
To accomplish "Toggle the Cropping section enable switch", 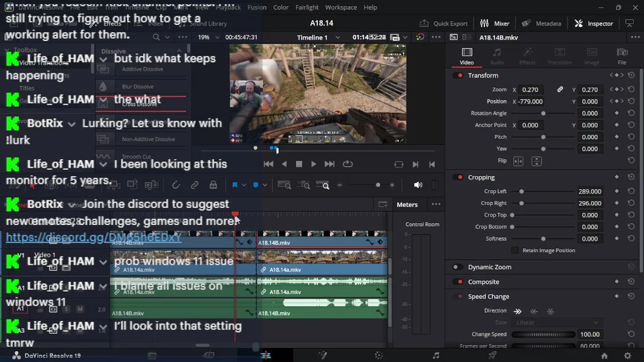I will (458, 177).
